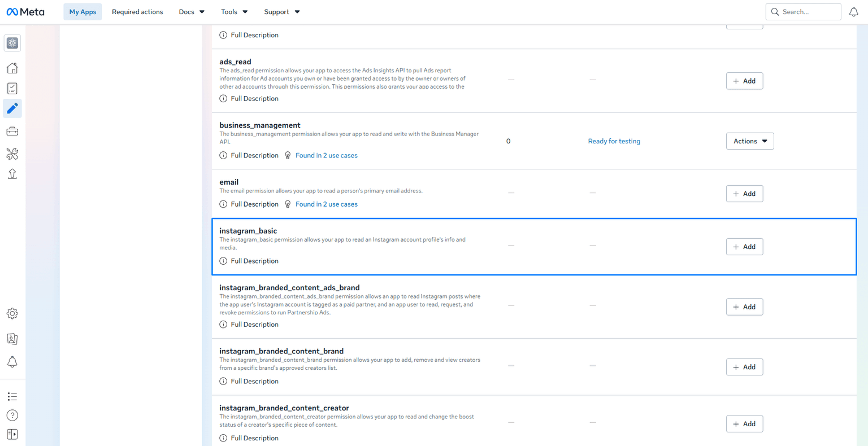Click info icon for instagram_branded_content_brand description
The width and height of the screenshot is (868, 446).
(x=223, y=382)
